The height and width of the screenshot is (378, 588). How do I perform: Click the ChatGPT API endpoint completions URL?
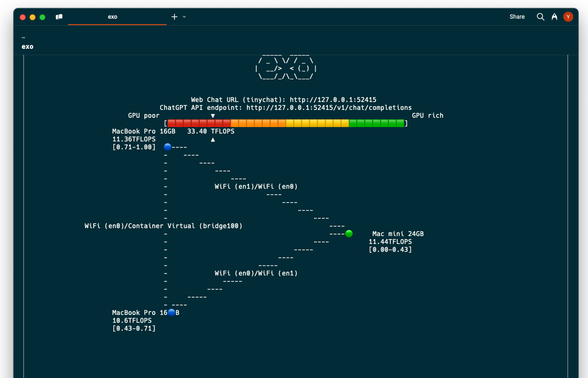329,107
